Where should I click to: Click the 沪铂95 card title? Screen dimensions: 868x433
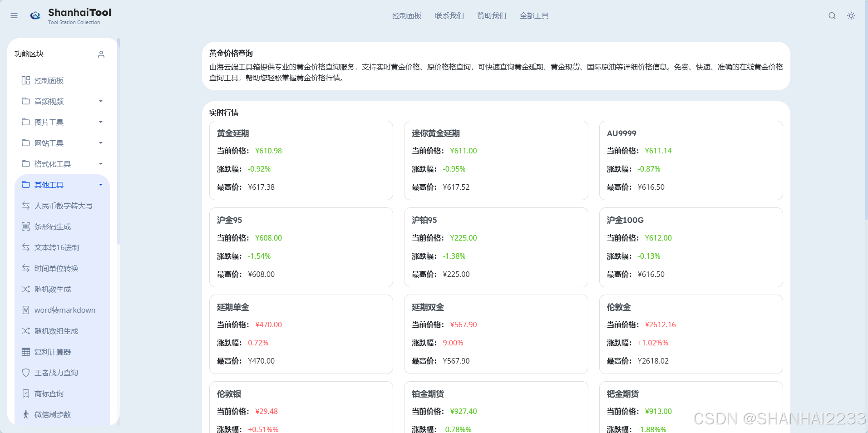pyautogui.click(x=424, y=220)
